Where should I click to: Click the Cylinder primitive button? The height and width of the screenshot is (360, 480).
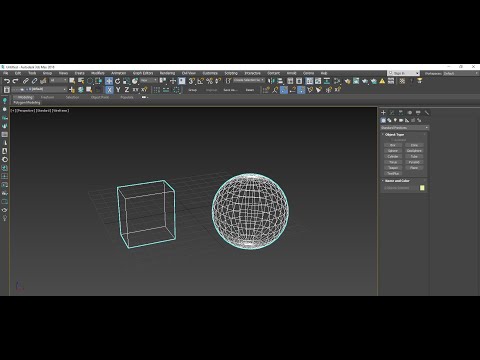[x=393, y=156]
